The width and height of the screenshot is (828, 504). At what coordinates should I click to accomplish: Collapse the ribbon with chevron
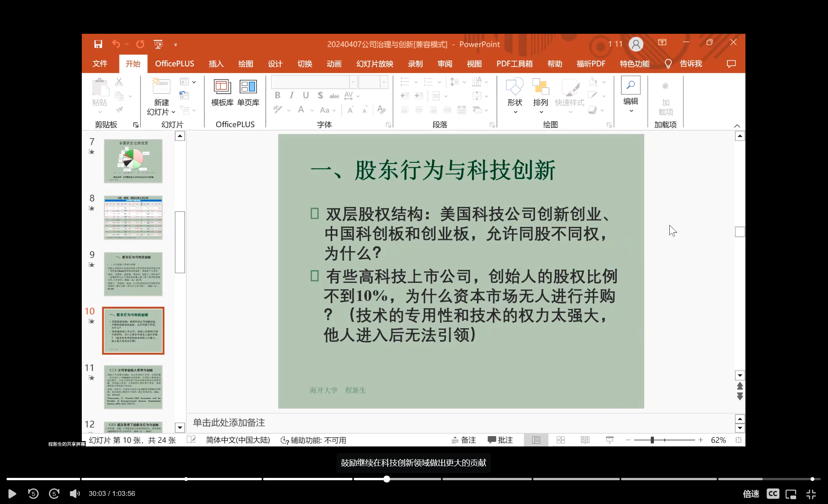737,126
